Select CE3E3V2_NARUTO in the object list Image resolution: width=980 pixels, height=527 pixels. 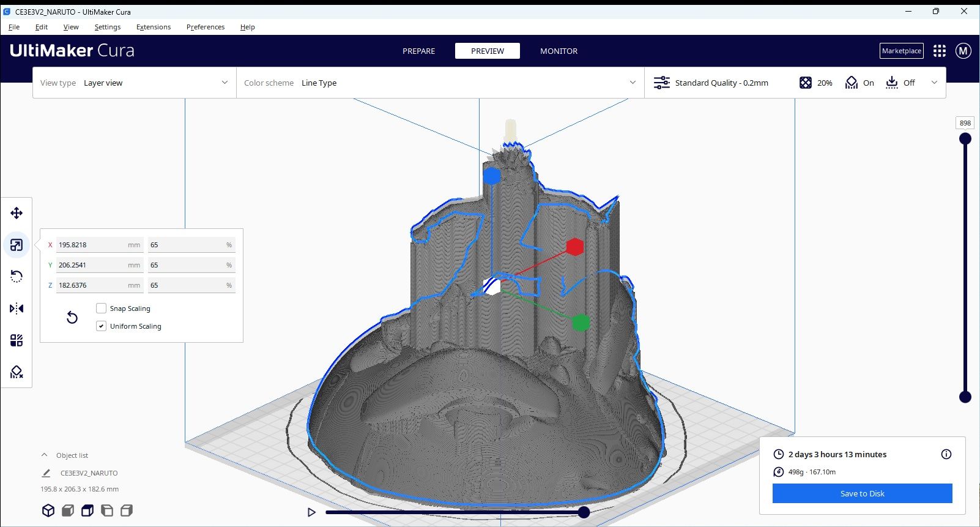89,473
